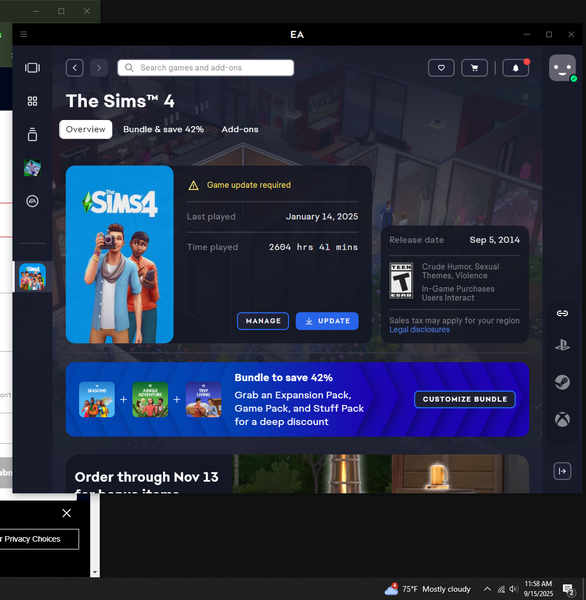This screenshot has height=600, width=586.
Task: Click the Xbox account icon
Action: coord(562,419)
